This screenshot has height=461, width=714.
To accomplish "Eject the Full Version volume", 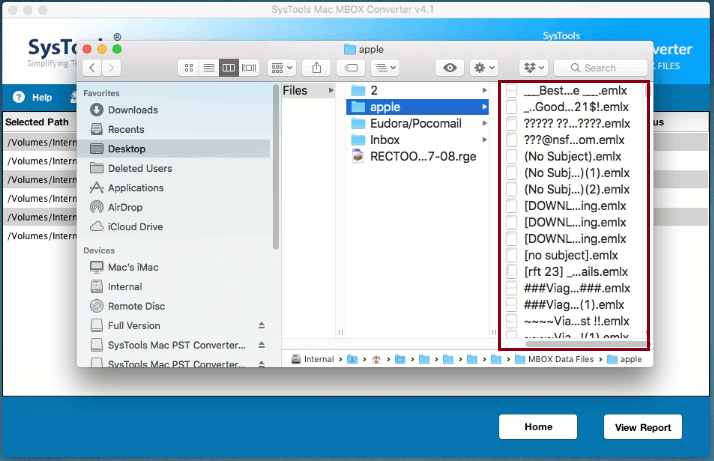I will pos(261,325).
